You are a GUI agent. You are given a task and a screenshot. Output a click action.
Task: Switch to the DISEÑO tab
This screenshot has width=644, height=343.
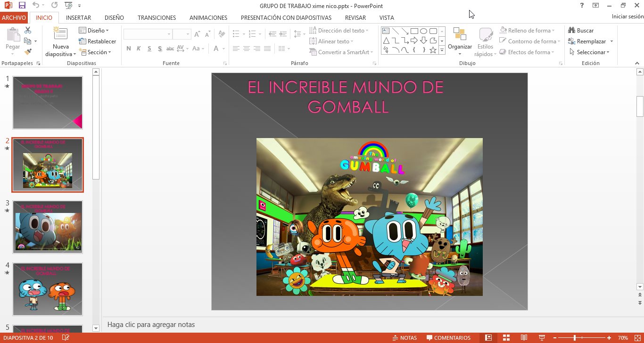[114, 17]
